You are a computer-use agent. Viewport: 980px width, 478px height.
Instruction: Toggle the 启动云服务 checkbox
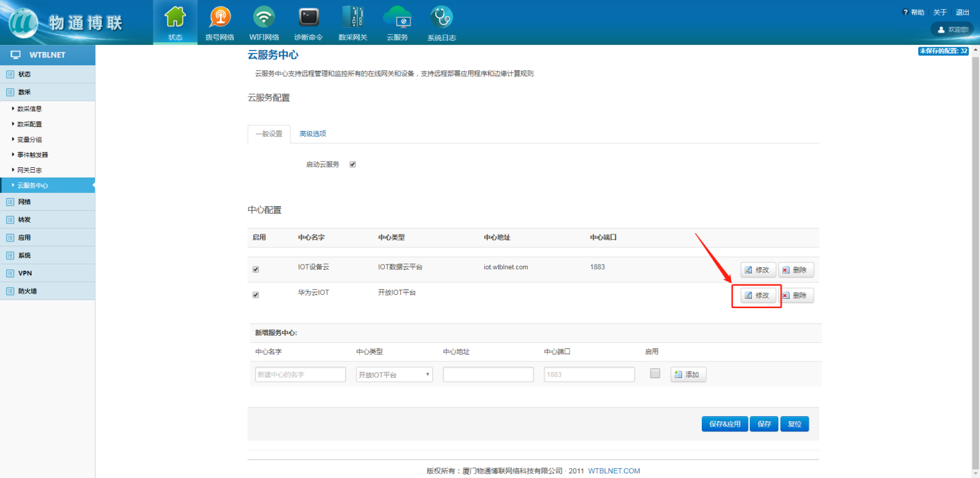(353, 165)
